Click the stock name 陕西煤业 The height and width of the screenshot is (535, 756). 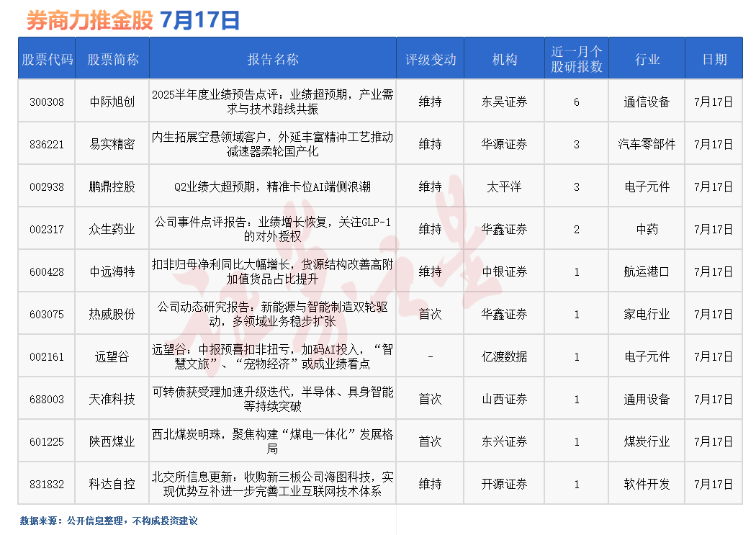(112, 441)
